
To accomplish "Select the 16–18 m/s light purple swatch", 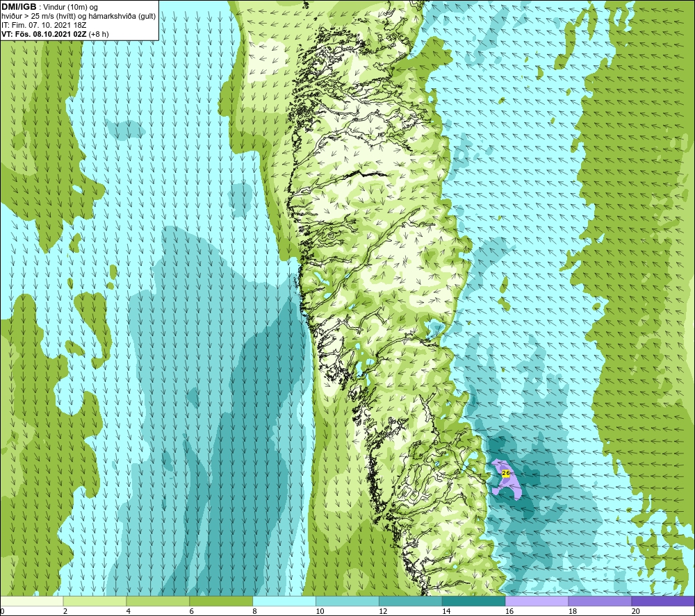I will click(x=537, y=601).
